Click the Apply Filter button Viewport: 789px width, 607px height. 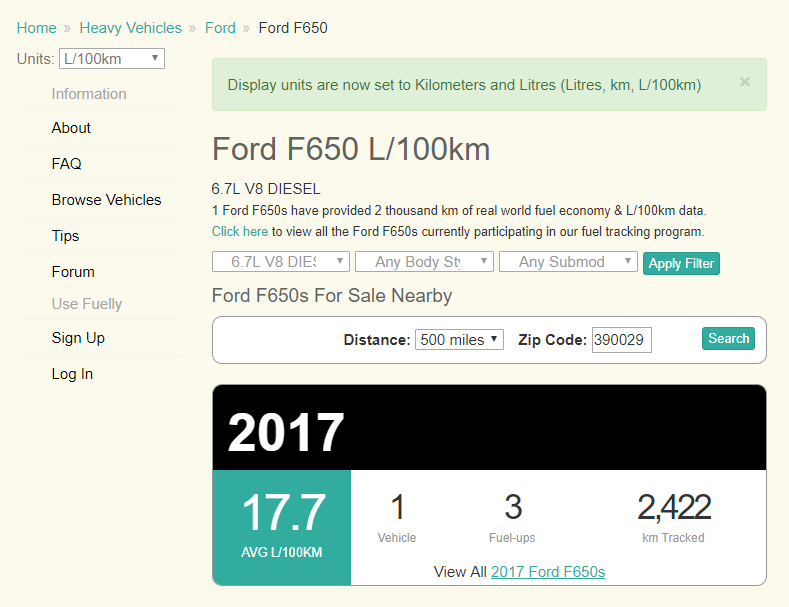681,263
